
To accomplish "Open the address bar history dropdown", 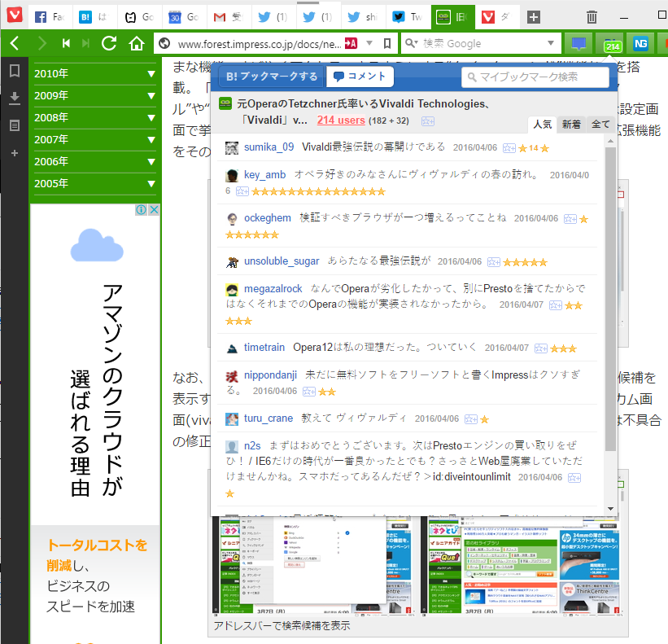I will tap(369, 43).
